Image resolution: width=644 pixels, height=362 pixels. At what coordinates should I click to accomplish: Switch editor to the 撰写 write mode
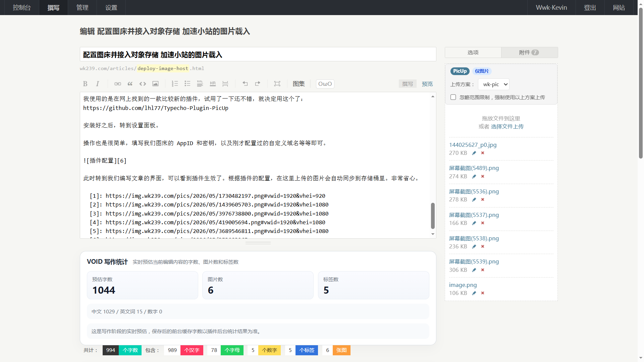click(x=408, y=84)
